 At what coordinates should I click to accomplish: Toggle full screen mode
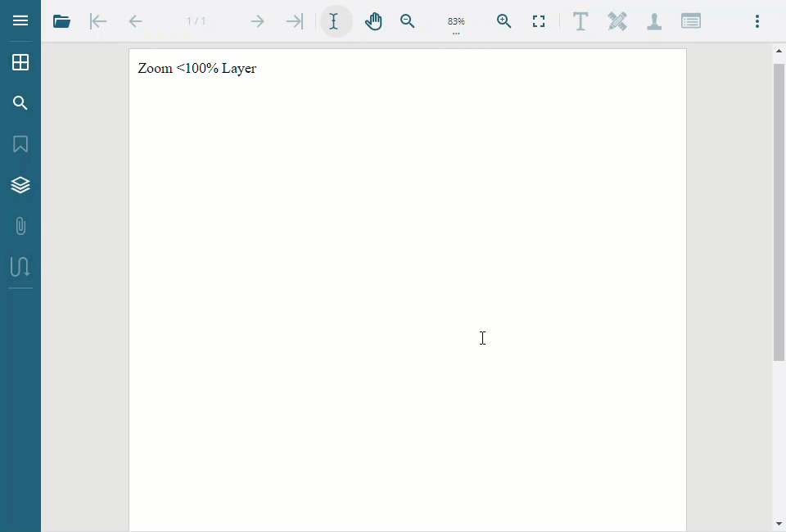tap(539, 21)
